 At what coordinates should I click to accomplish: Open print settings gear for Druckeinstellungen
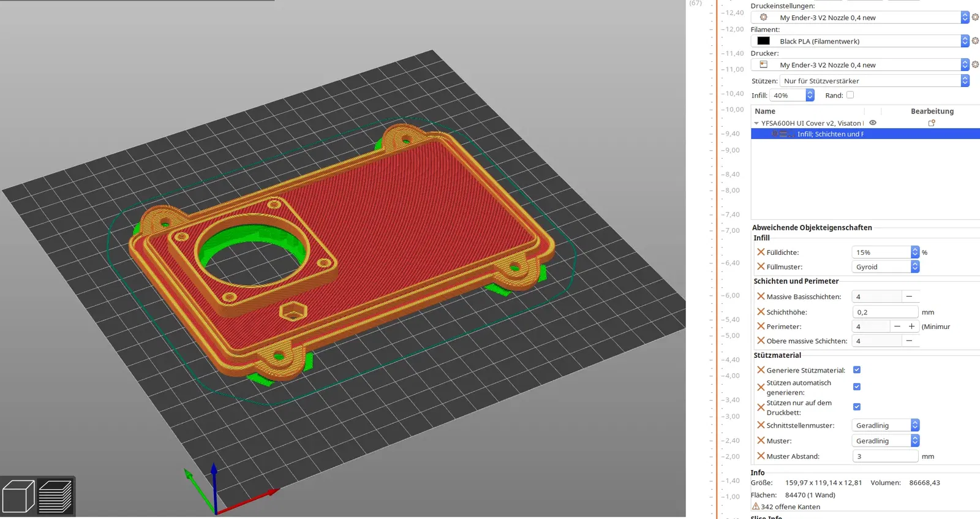pos(975,17)
